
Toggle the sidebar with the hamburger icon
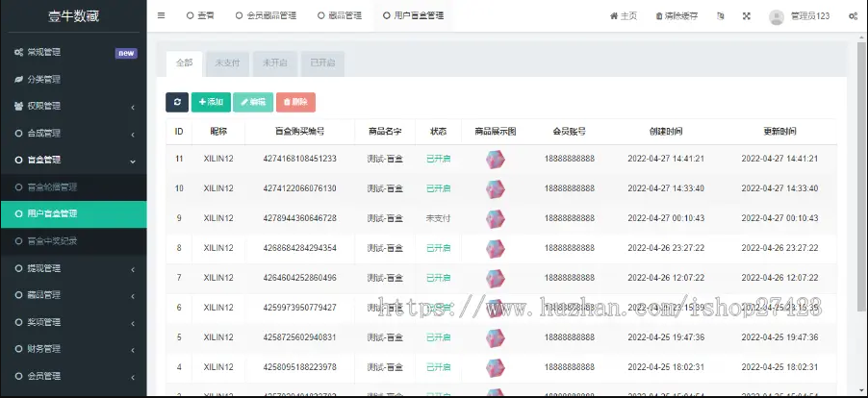click(161, 15)
